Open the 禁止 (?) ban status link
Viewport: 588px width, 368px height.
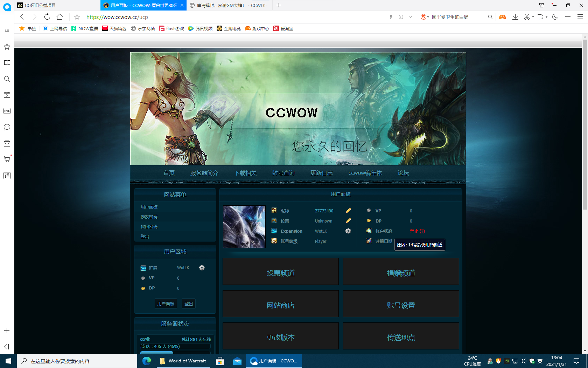tap(417, 231)
